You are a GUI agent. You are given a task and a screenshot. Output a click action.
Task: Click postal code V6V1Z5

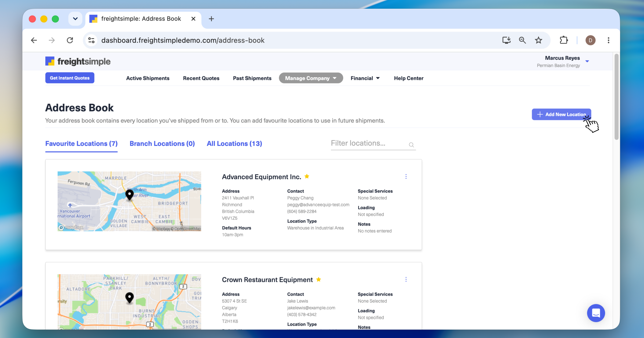coord(229,218)
